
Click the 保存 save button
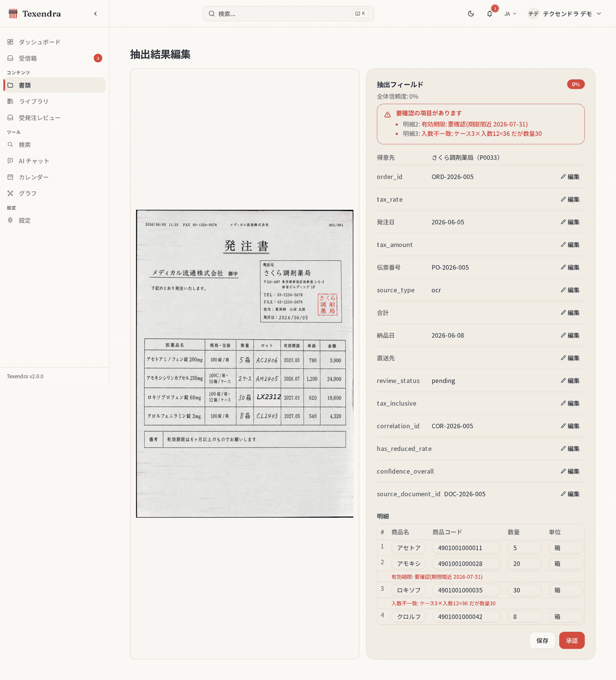point(542,640)
